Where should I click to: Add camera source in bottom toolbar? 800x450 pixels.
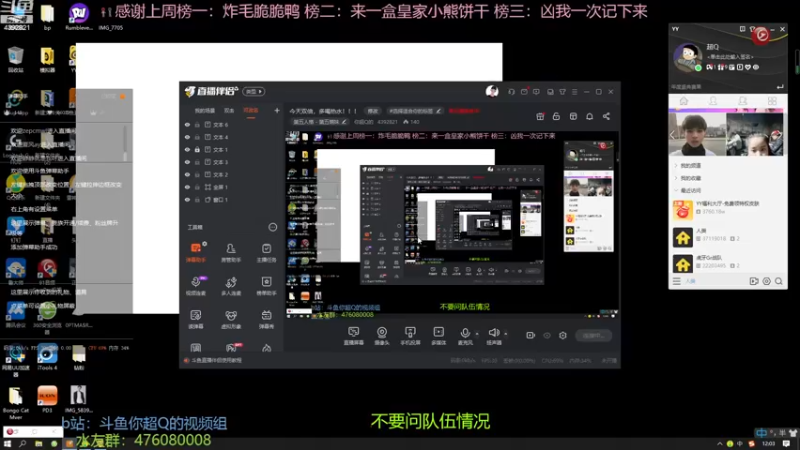coord(382,336)
